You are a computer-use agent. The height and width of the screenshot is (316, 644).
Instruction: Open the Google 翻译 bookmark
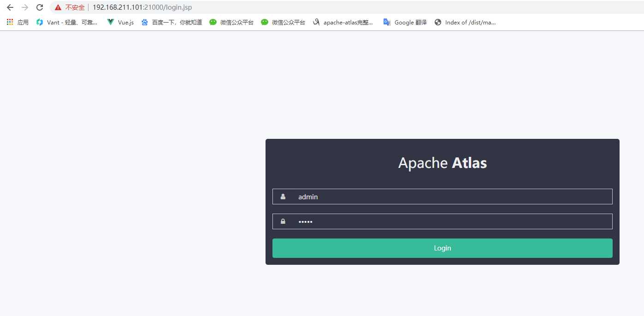click(x=405, y=22)
